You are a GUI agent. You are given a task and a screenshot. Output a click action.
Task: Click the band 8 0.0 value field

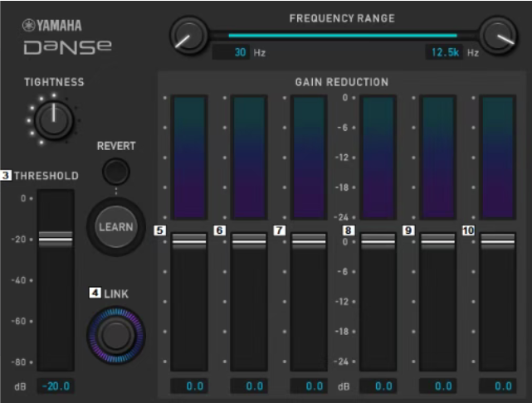point(378,386)
